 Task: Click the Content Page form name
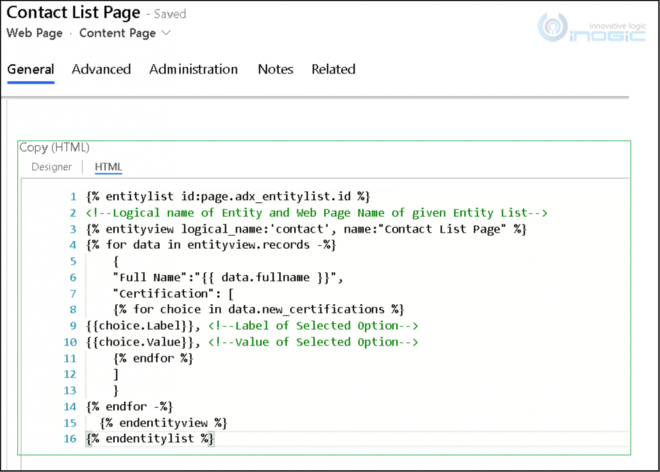click(x=117, y=33)
